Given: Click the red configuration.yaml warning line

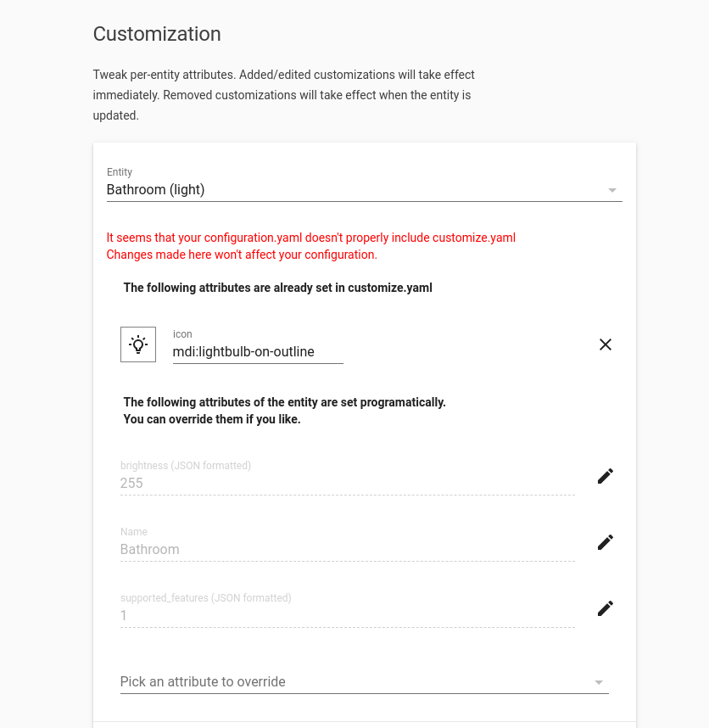Looking at the screenshot, I should 310,238.
